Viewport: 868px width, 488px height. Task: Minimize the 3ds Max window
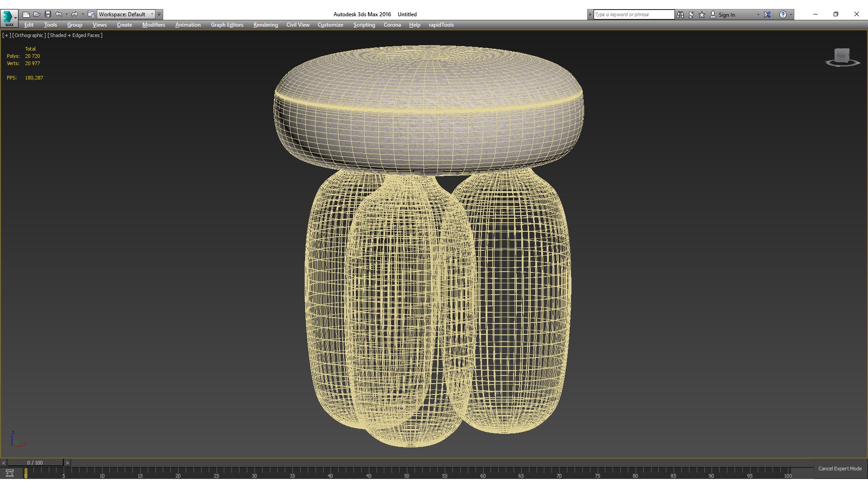point(816,14)
